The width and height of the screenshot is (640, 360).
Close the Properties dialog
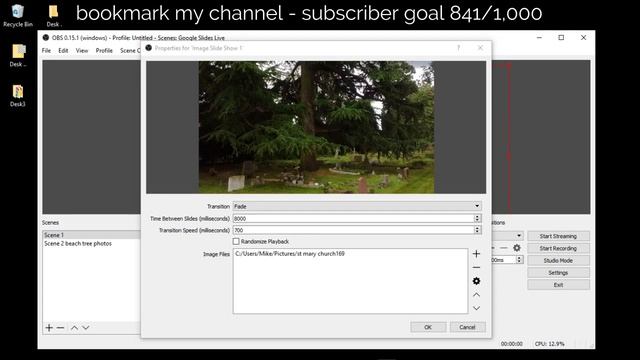click(x=480, y=48)
